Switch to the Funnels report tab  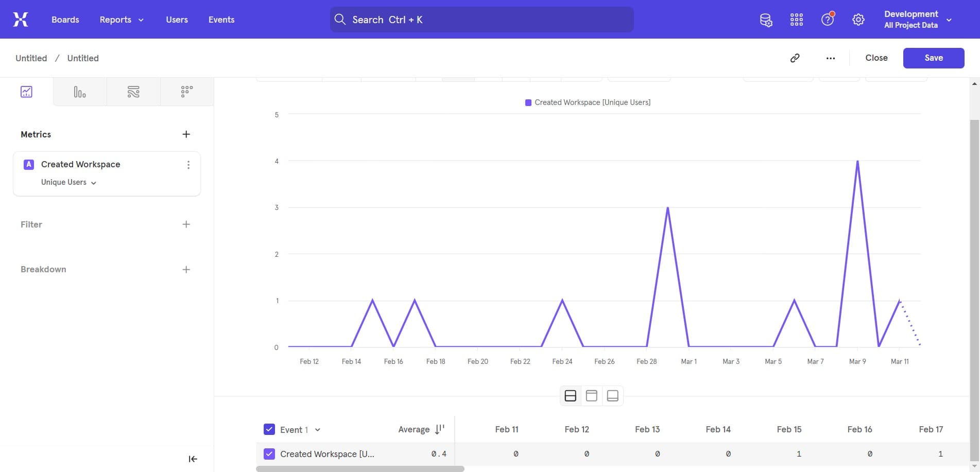(x=80, y=92)
